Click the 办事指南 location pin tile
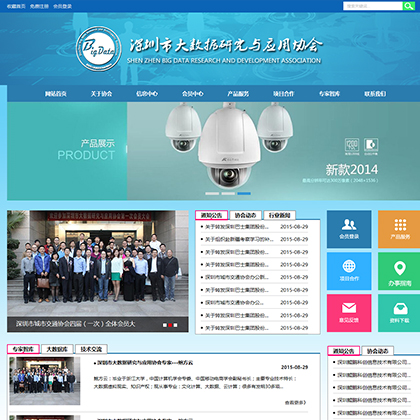The image size is (420, 420). [399, 271]
